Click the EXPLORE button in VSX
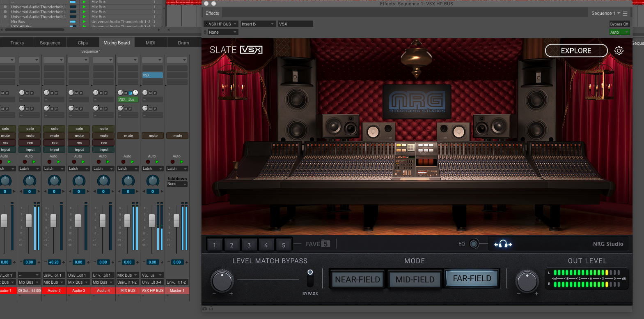This screenshot has width=644, height=319. click(x=576, y=51)
